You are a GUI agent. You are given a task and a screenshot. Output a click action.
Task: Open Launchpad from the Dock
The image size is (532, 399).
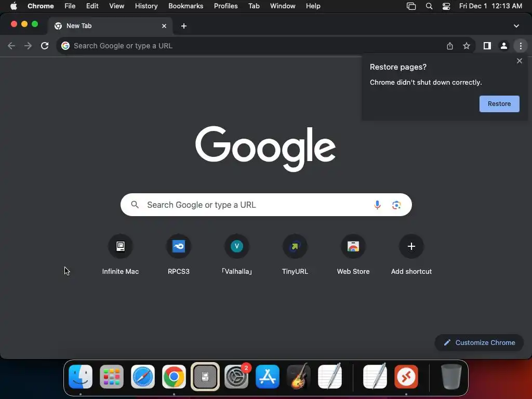pyautogui.click(x=112, y=377)
